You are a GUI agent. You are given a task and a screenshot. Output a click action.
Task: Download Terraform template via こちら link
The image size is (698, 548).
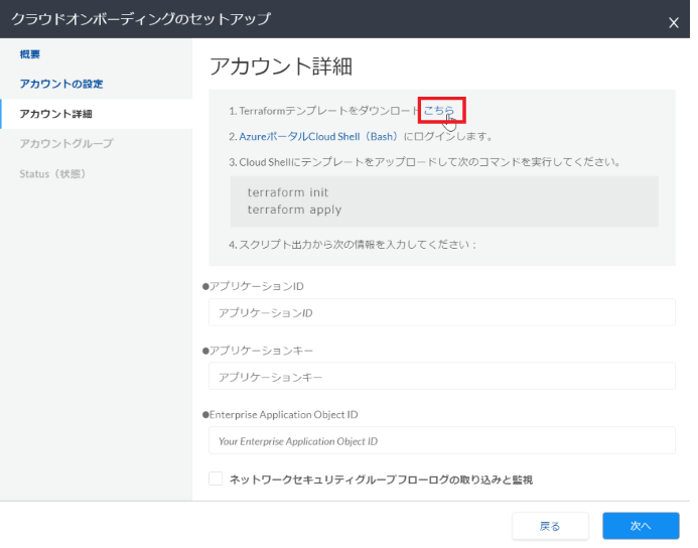tap(439, 110)
